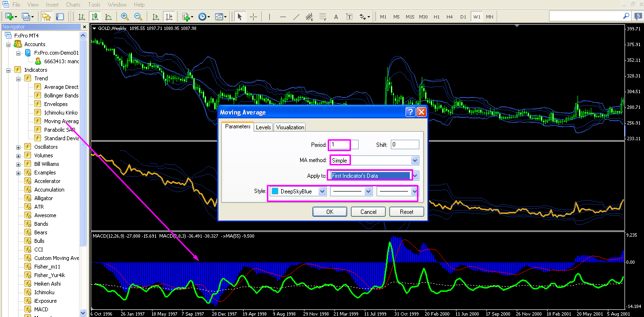Open the Charts menu

73,5
